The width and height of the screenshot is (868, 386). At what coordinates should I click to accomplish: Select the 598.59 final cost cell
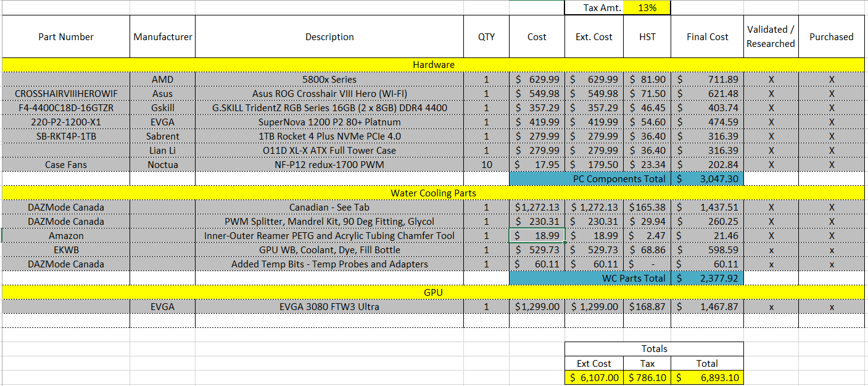point(707,250)
